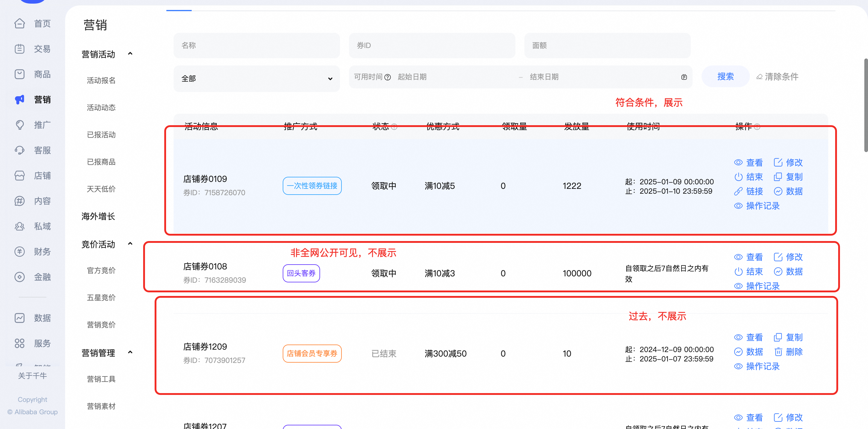Screen dimensions: 868x429
Task: Focus the 名称 input field
Action: click(x=256, y=46)
